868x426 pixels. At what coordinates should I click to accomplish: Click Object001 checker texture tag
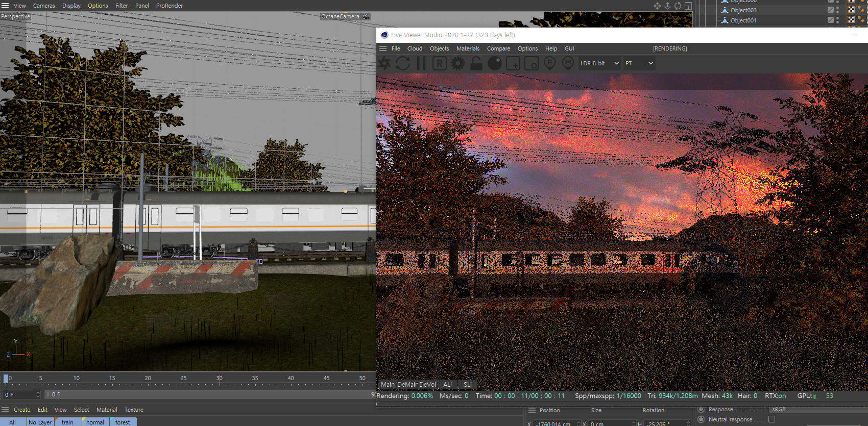pyautogui.click(x=851, y=20)
